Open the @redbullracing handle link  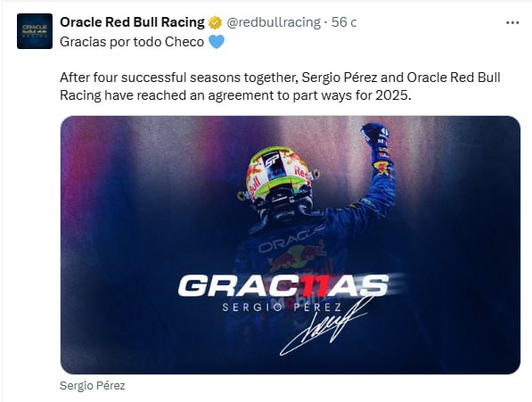tap(273, 22)
